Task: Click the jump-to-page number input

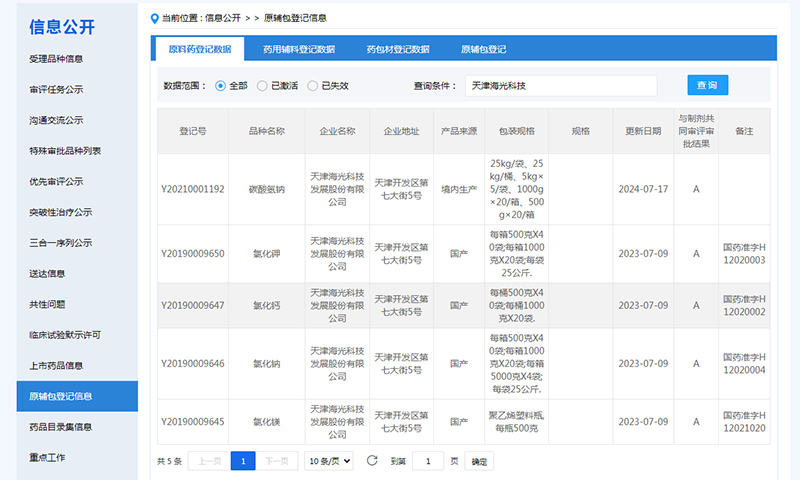Action: pyautogui.click(x=428, y=461)
